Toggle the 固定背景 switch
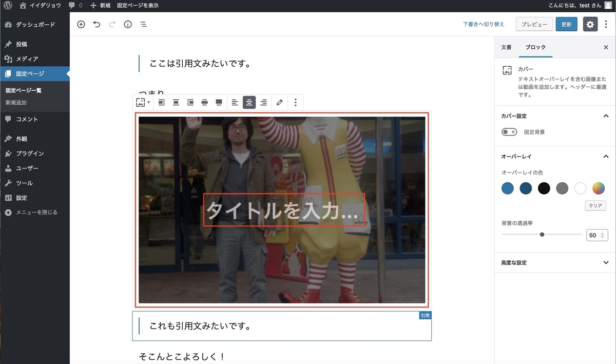The image size is (616, 364). click(x=509, y=132)
